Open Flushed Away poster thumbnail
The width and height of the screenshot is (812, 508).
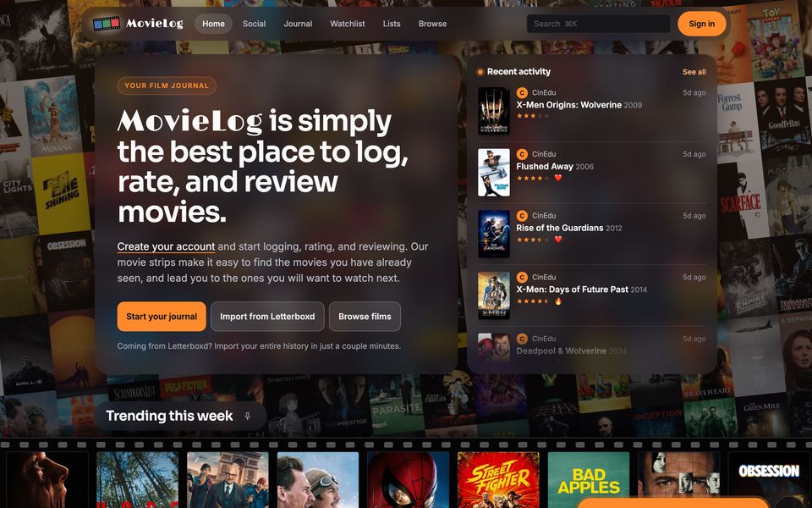pos(493,173)
